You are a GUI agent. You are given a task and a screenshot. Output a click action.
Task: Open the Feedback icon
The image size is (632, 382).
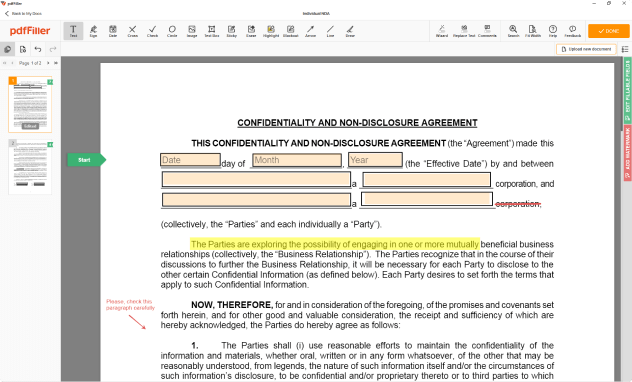(x=572, y=31)
